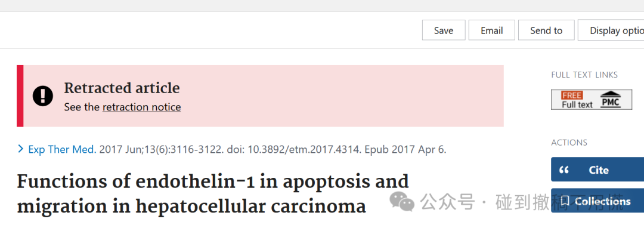Follow the retraction notice link
The width and height of the screenshot is (644, 228).
[142, 107]
